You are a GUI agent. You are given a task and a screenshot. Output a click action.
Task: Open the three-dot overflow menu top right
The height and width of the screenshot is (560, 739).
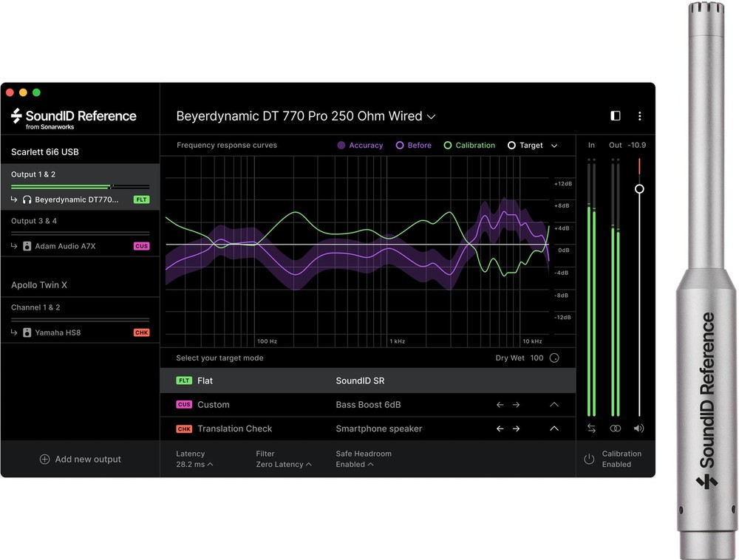640,116
